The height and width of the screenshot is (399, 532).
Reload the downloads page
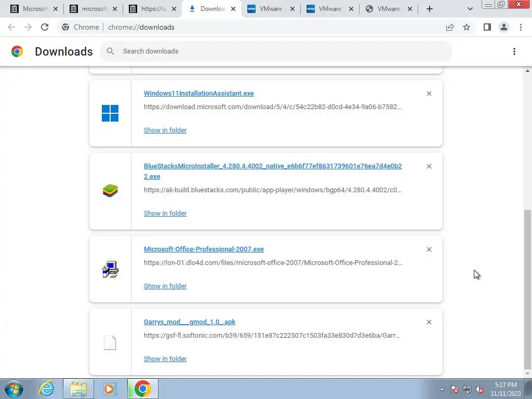[45, 27]
